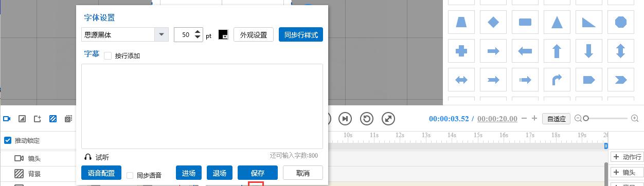
Task: Insert the diamond shape
Action: 493,22
